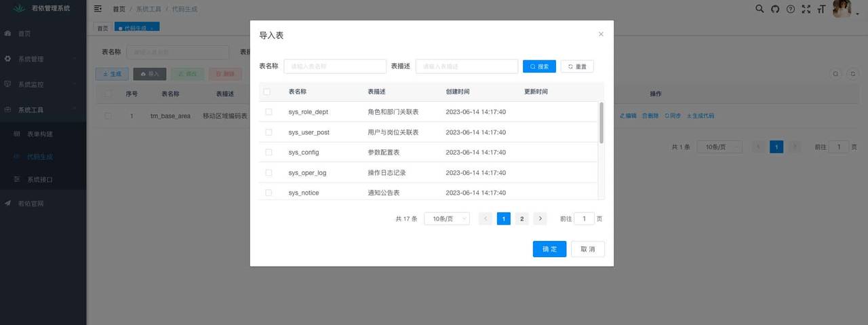Click the 若依管理系统 lotus logo

[x=19, y=8]
